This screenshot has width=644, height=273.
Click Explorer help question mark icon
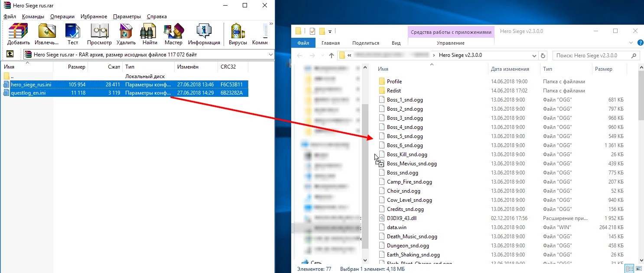[x=640, y=43]
